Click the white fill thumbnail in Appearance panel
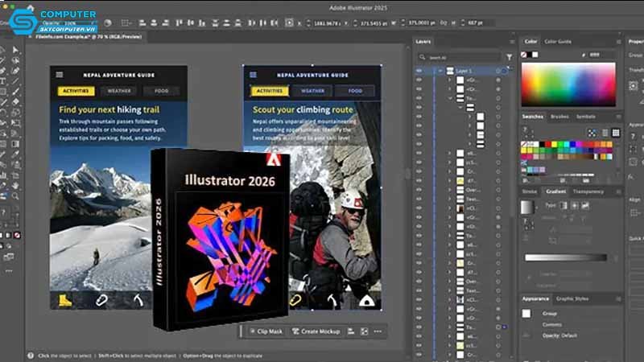 (526, 314)
